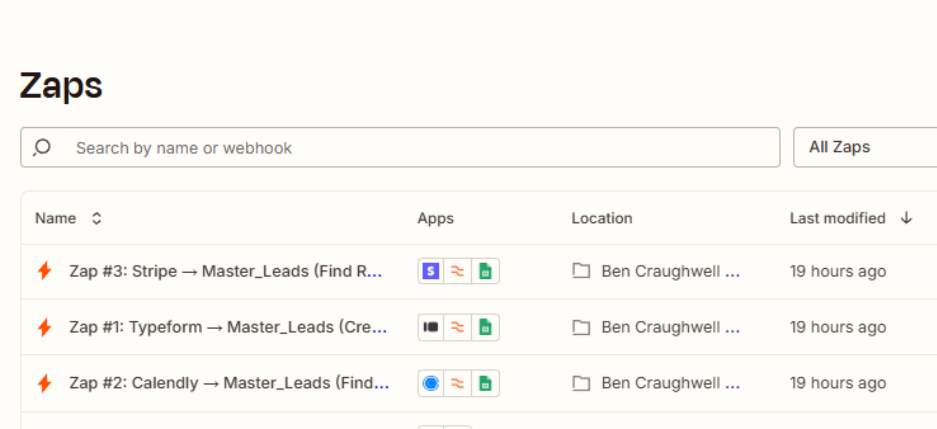Click '19 hours ago' in Zap #1 row
The image size is (937, 429).
point(838,327)
